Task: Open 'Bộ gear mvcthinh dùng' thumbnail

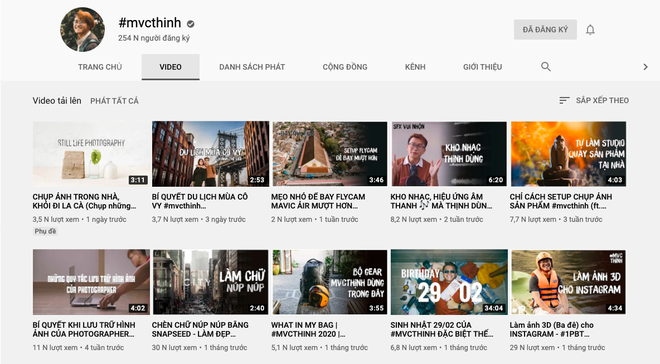Action: coord(330,282)
